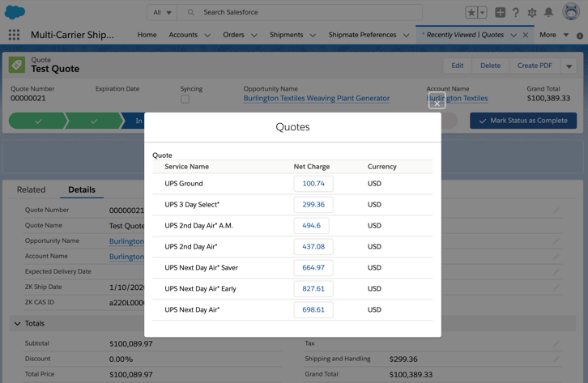
Task: Click the favorites star icon
Action: point(471,12)
